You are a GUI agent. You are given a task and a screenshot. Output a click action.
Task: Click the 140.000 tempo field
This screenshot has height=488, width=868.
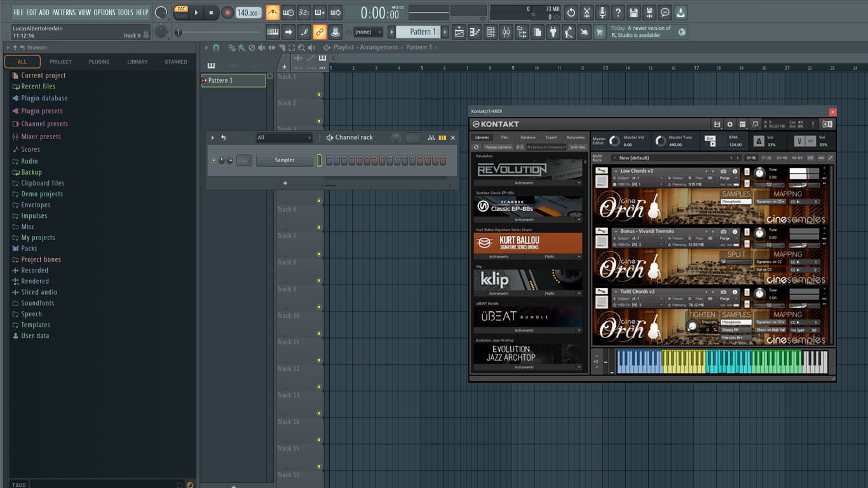coord(248,13)
